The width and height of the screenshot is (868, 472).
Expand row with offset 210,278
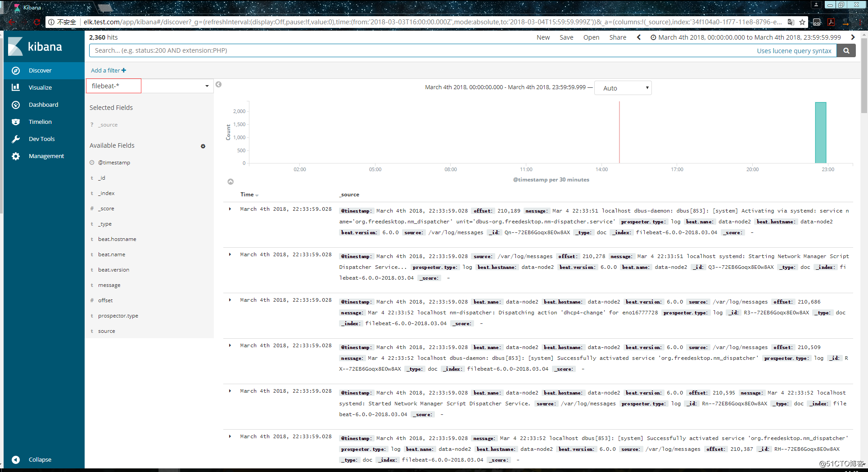(230, 254)
